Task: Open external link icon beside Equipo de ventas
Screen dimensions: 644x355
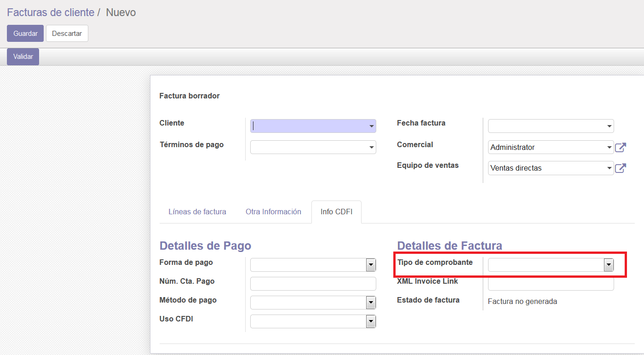Action: (x=621, y=168)
